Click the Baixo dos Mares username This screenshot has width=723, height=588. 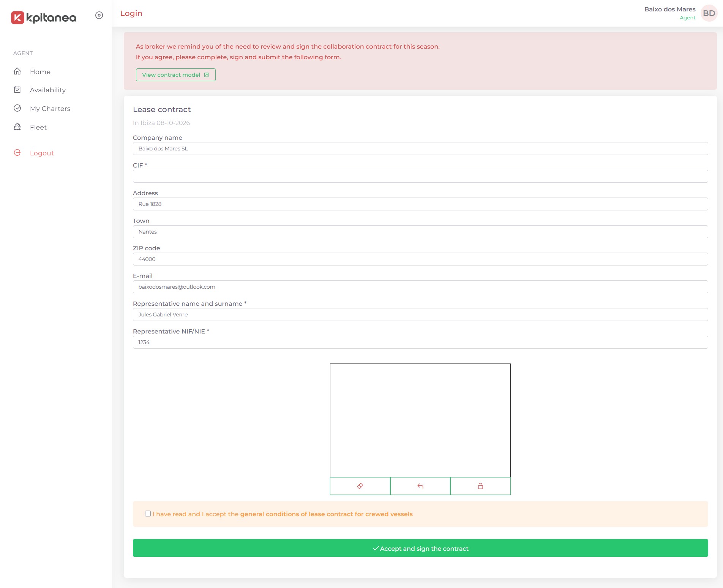click(x=670, y=9)
